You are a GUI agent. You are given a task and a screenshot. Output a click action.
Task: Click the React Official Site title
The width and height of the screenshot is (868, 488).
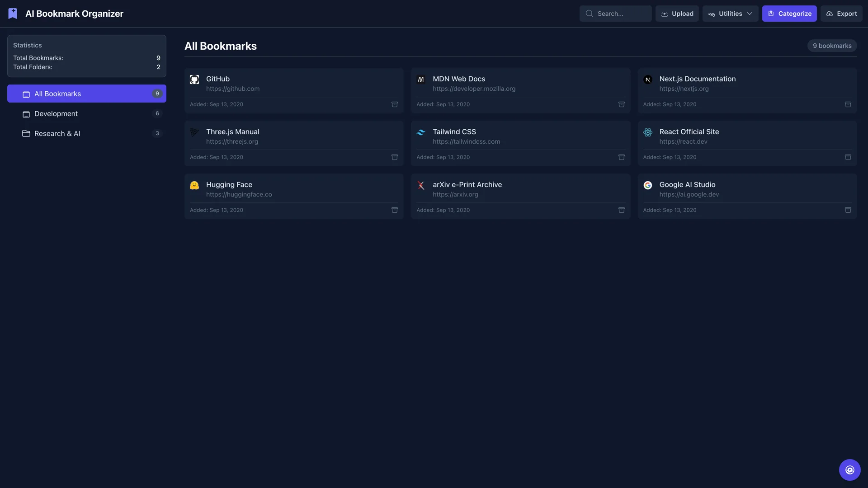pyautogui.click(x=689, y=131)
